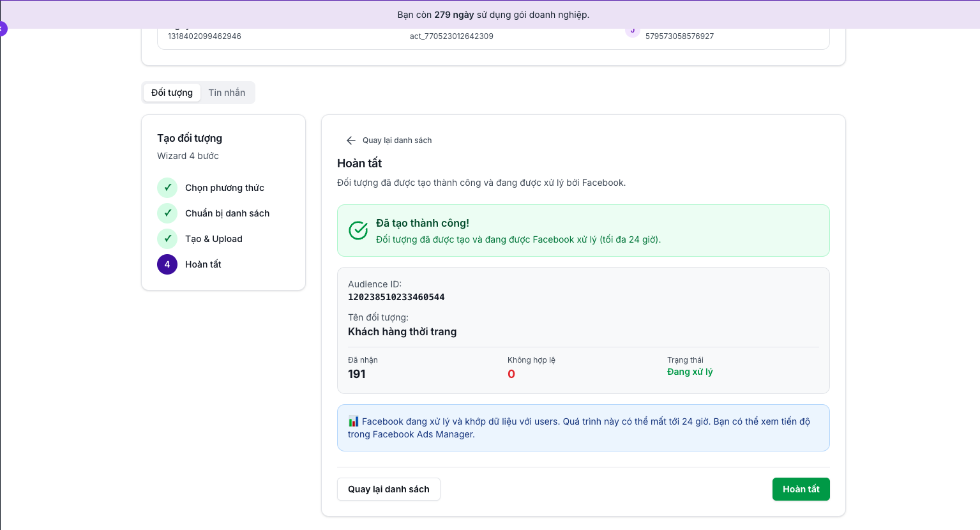
Task: Click the partial icon at the left screen edge
Action: click(x=3, y=29)
